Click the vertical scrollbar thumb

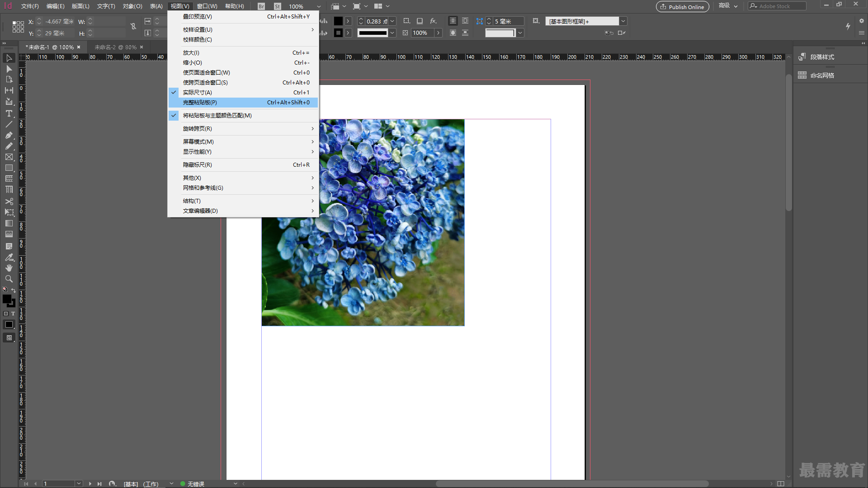[789, 142]
